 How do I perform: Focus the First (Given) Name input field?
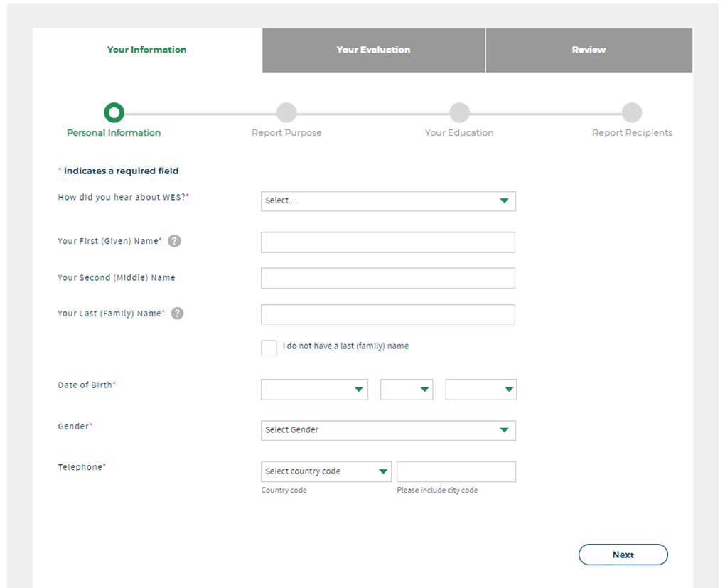tap(387, 242)
